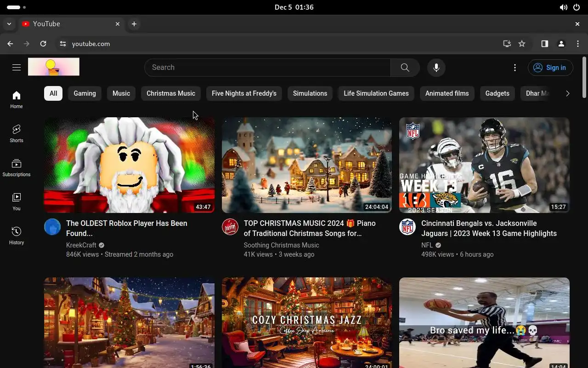Bookmark this page with star icon
588x368 pixels.
click(522, 44)
